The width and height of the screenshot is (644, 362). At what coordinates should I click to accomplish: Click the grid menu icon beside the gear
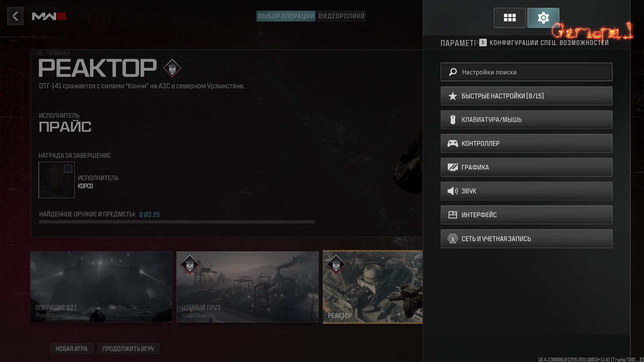[510, 18]
